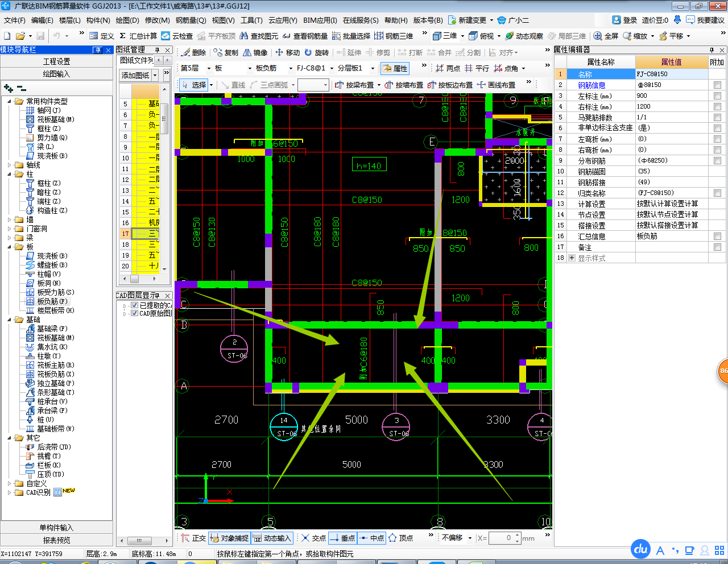Select 两点 two-point axis tool
Screen dimensions: 728x564
tap(448, 68)
